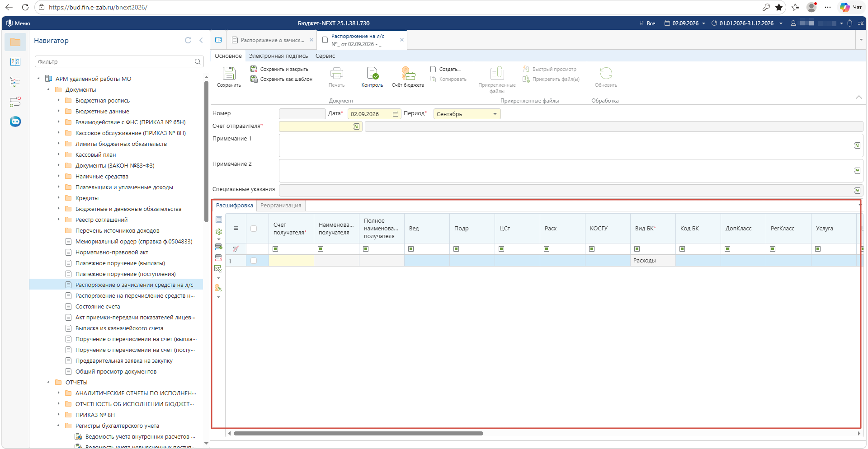This screenshot has width=868, height=449.
Task: Click the horizontal scrollbar under the grid
Action: tap(358, 433)
